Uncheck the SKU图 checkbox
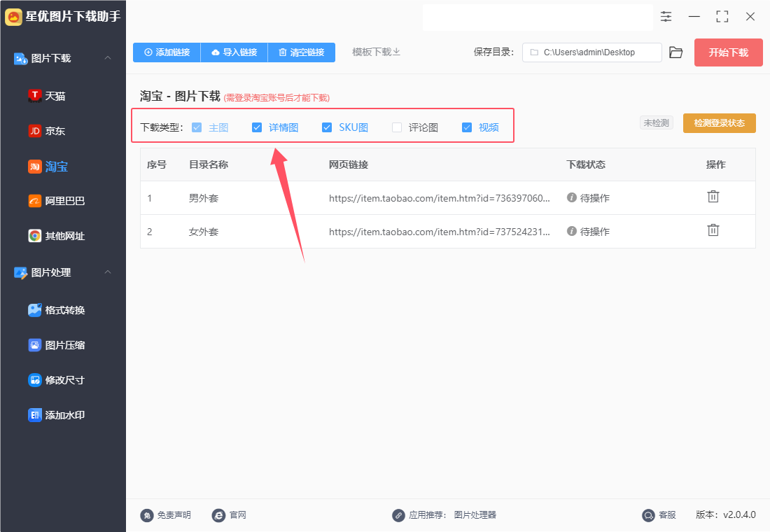This screenshot has width=770, height=532. pyautogui.click(x=327, y=127)
